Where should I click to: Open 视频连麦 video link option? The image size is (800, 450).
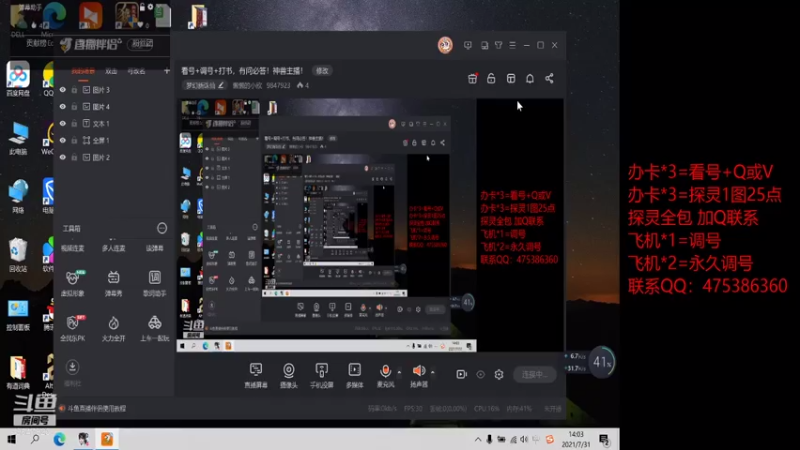pyautogui.click(x=72, y=248)
